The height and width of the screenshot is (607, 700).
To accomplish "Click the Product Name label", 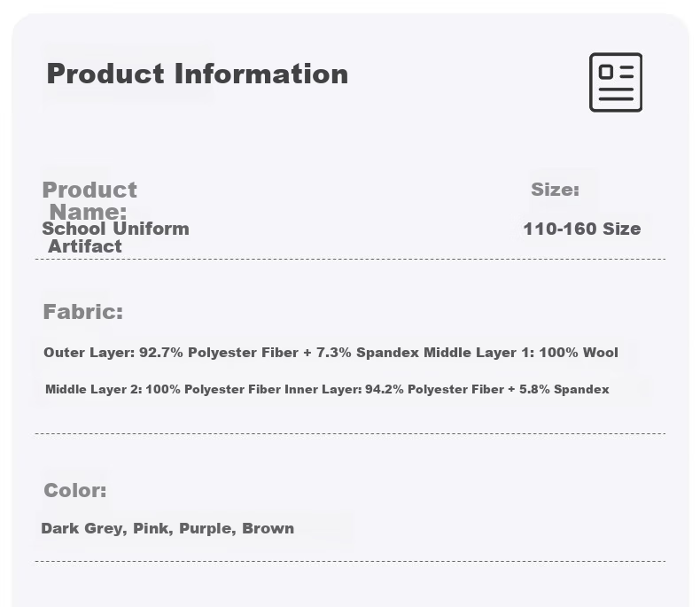I will (89, 201).
